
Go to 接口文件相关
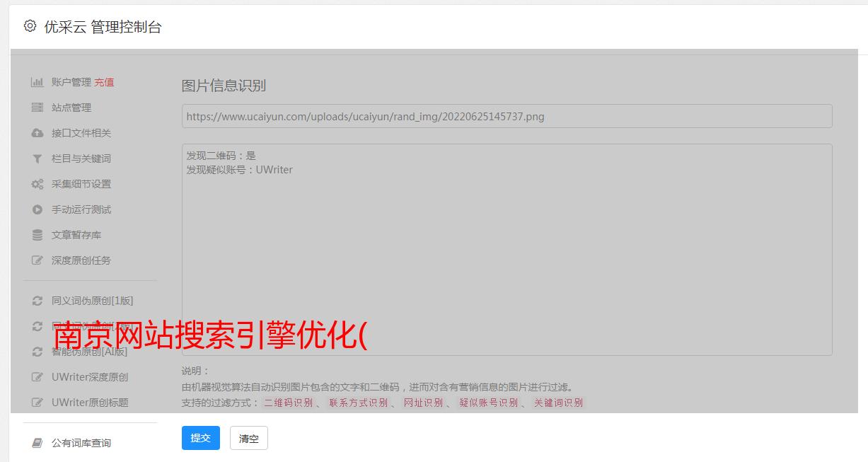pos(81,133)
